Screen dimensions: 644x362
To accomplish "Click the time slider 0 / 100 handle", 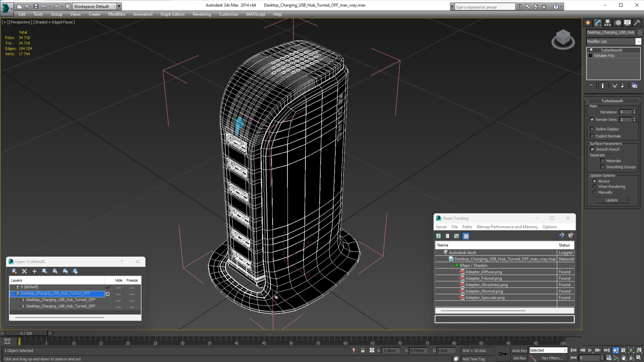I will pos(26,333).
